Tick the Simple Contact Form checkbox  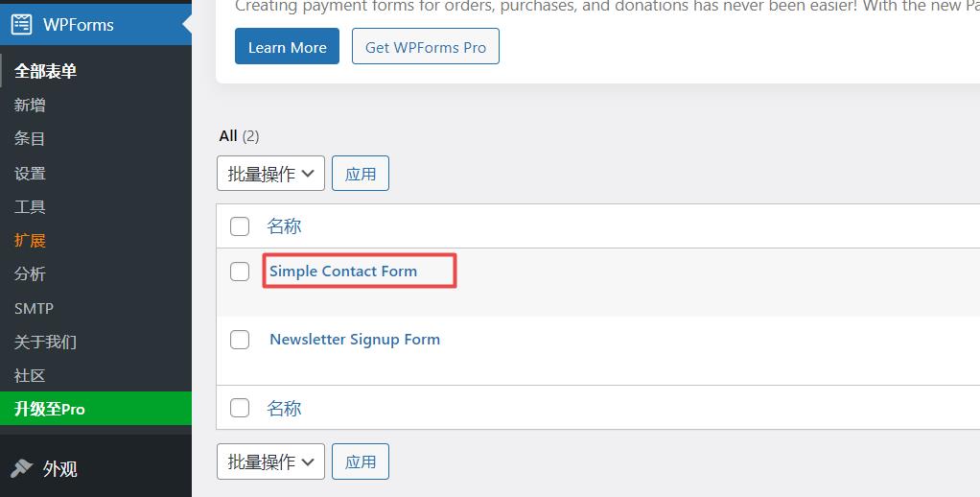[240, 272]
